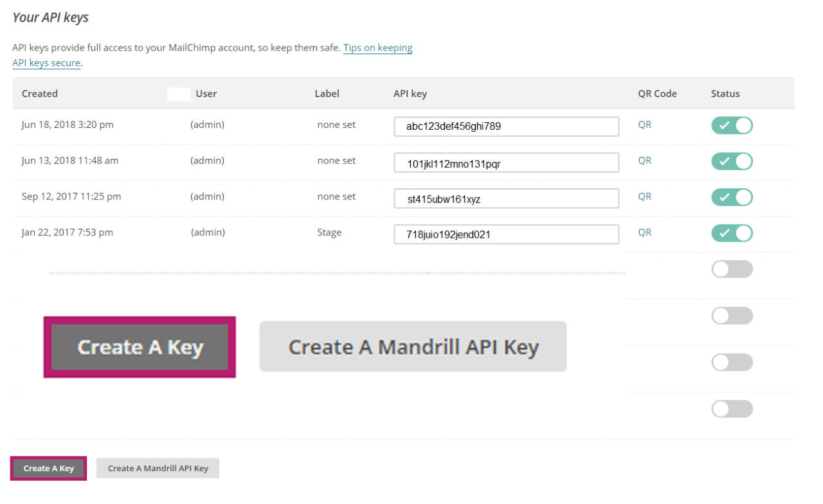
Task: Select the "Jun 18, 2018 3:20 pm" date
Action: pyautogui.click(x=68, y=125)
